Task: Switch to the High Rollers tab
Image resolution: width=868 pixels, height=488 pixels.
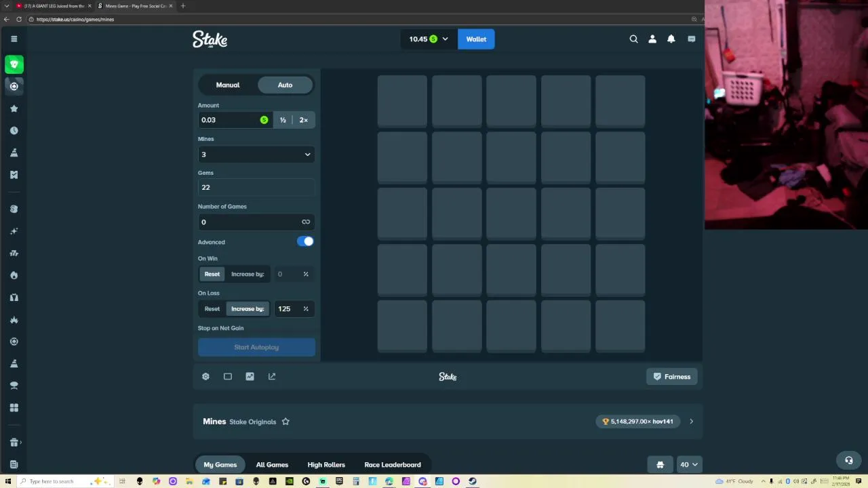Action: [326, 464]
